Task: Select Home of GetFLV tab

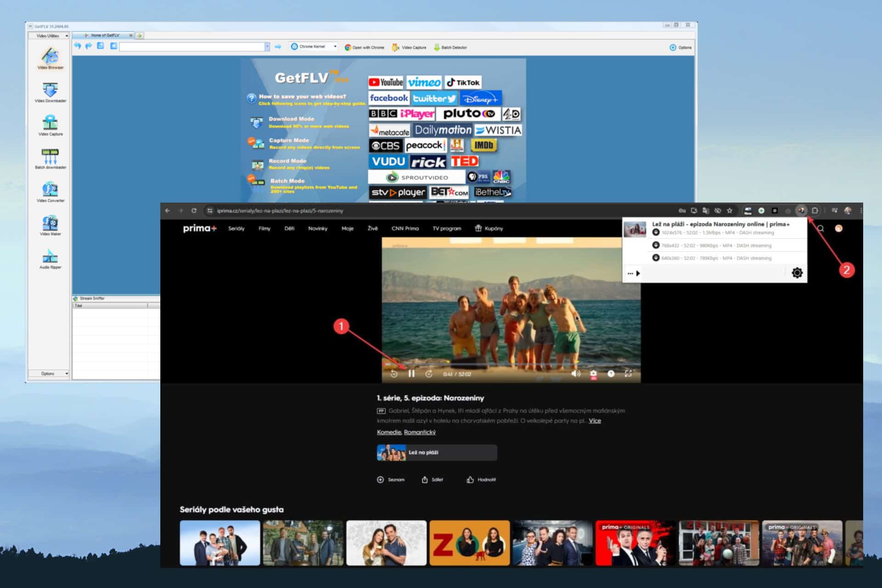Action: point(105,35)
